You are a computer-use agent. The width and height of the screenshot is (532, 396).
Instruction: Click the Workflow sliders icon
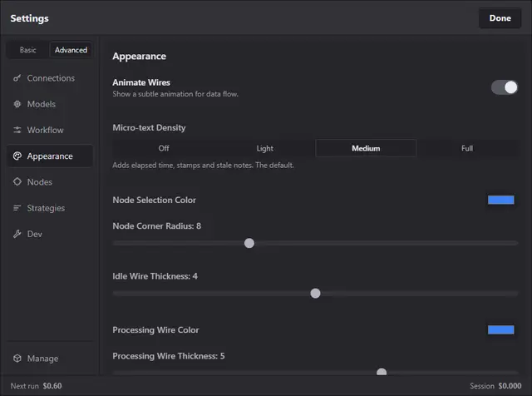click(17, 130)
